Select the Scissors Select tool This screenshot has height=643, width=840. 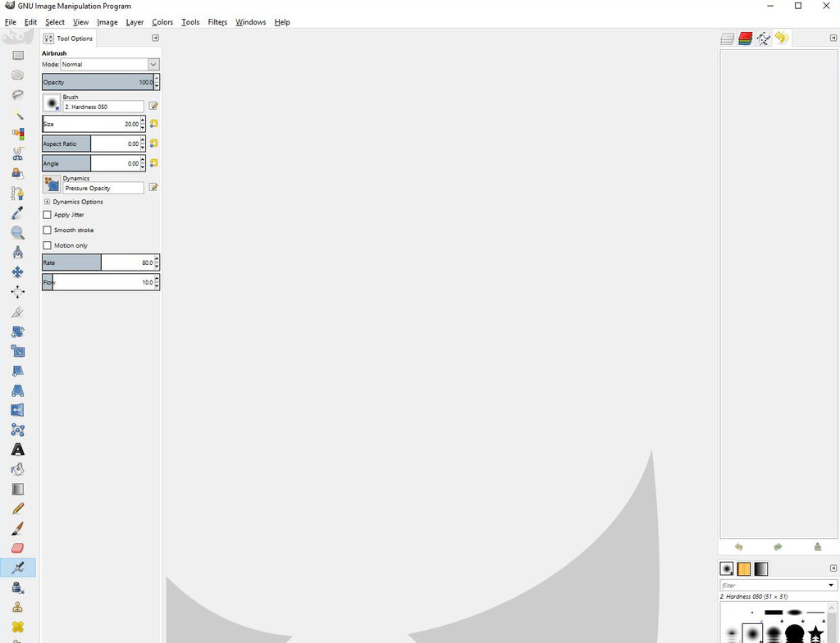(18, 154)
